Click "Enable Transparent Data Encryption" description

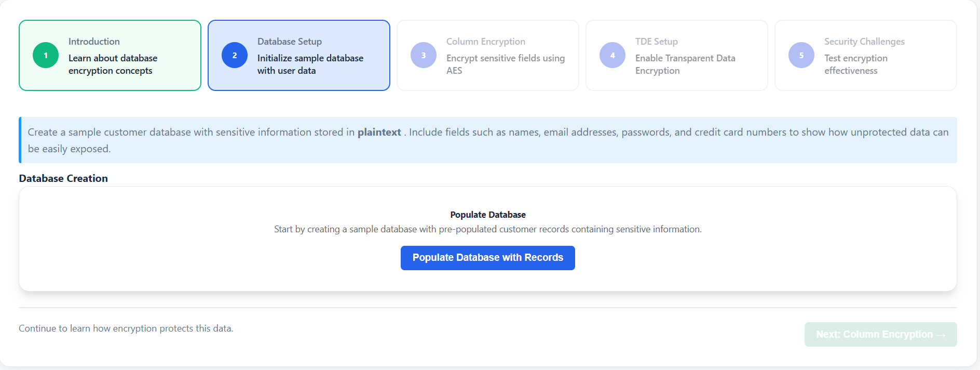pos(685,64)
